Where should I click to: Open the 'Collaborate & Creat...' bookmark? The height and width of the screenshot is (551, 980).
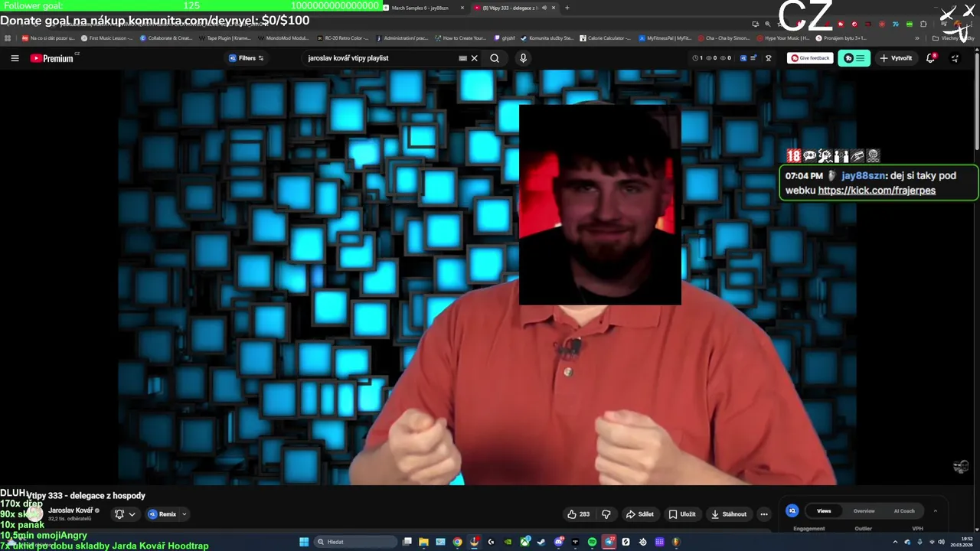coord(166,37)
